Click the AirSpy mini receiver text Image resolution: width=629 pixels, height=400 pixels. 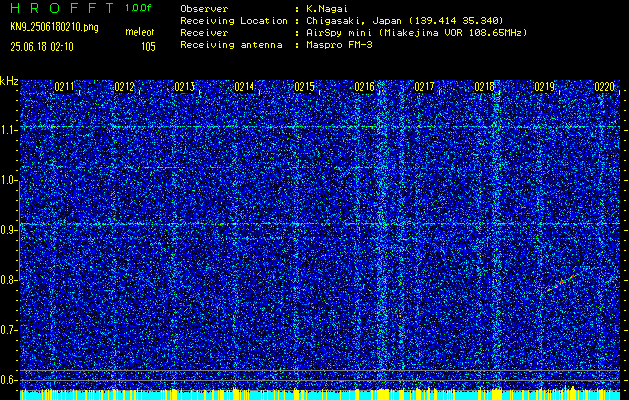pyautogui.click(x=416, y=33)
